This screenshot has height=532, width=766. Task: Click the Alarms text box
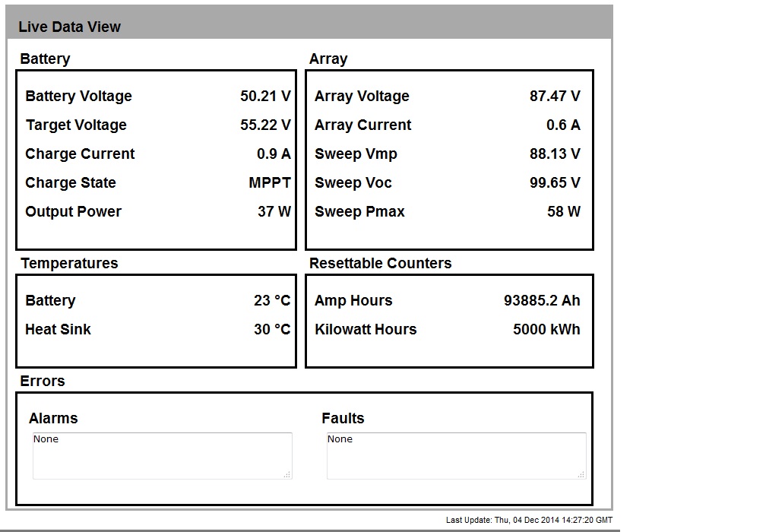pos(162,456)
